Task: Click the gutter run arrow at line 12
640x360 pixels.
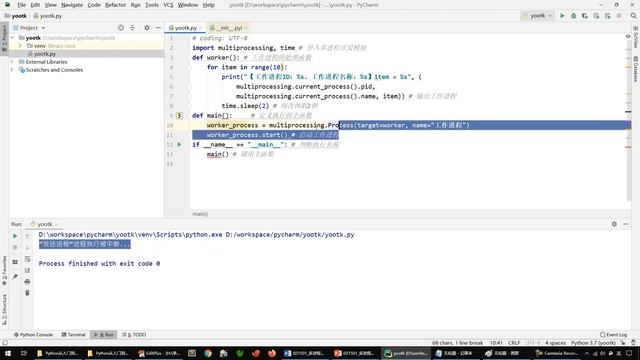Action: [x=179, y=144]
